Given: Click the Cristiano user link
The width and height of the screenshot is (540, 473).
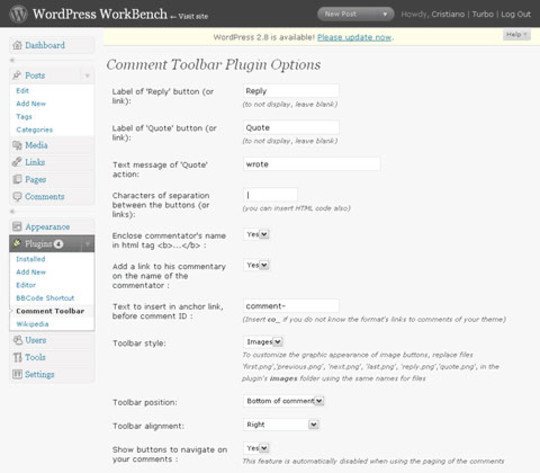Looking at the screenshot, I should pos(448,14).
